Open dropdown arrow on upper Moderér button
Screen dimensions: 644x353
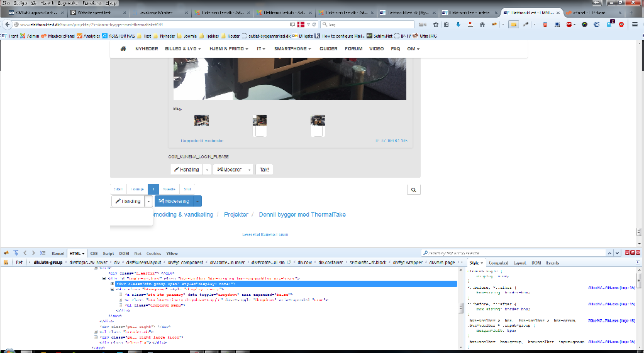249,170
